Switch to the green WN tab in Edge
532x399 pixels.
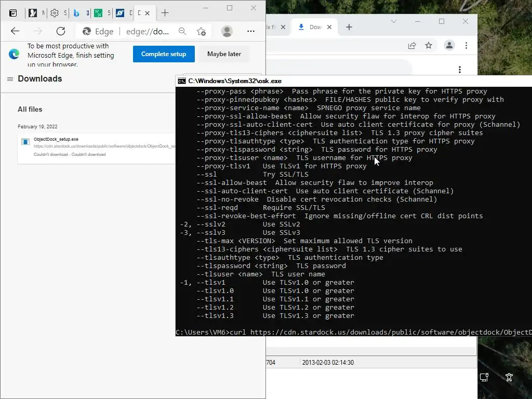tap(98, 13)
